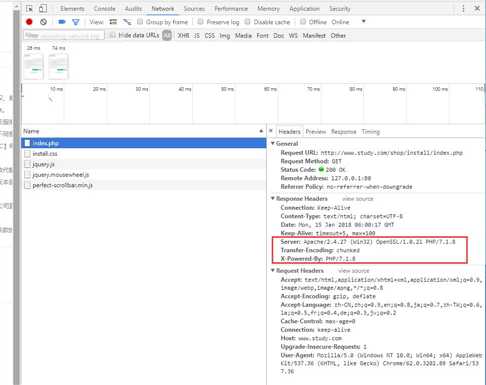The image size is (486, 385).
Task: Filter requests by Font
Action: (x=262, y=35)
